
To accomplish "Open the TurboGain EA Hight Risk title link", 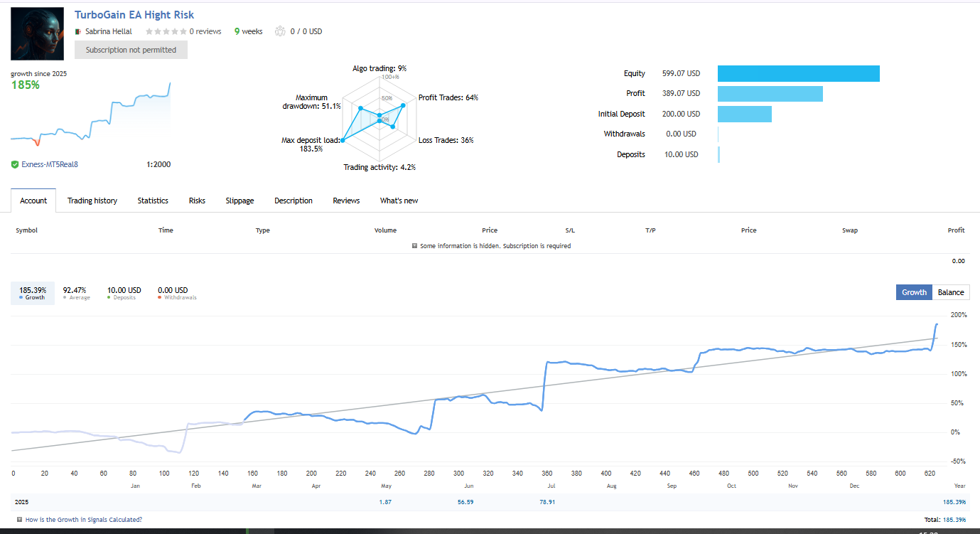I will point(134,14).
